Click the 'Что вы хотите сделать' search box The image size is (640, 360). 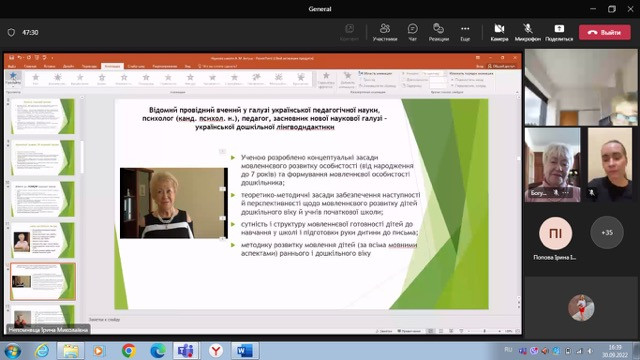[x=218, y=66]
